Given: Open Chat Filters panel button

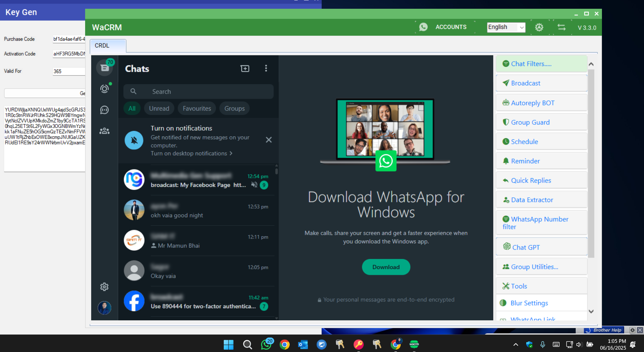Looking at the screenshot, I should pos(541,64).
